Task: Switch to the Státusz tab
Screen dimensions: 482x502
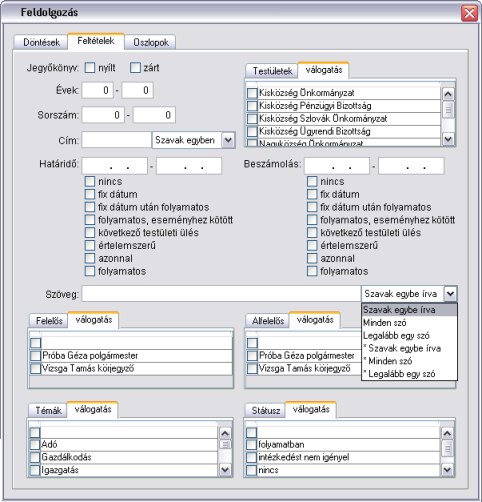Action: point(266,410)
